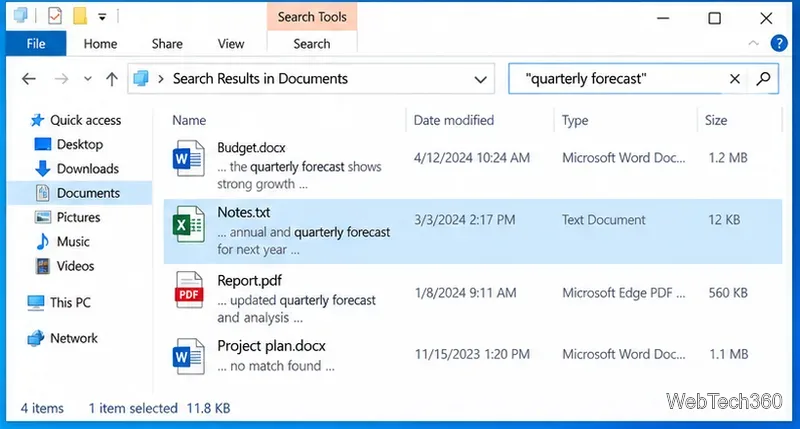The image size is (800, 429).
Task: Click the '... no match found ...' snippet
Action: click(276, 366)
